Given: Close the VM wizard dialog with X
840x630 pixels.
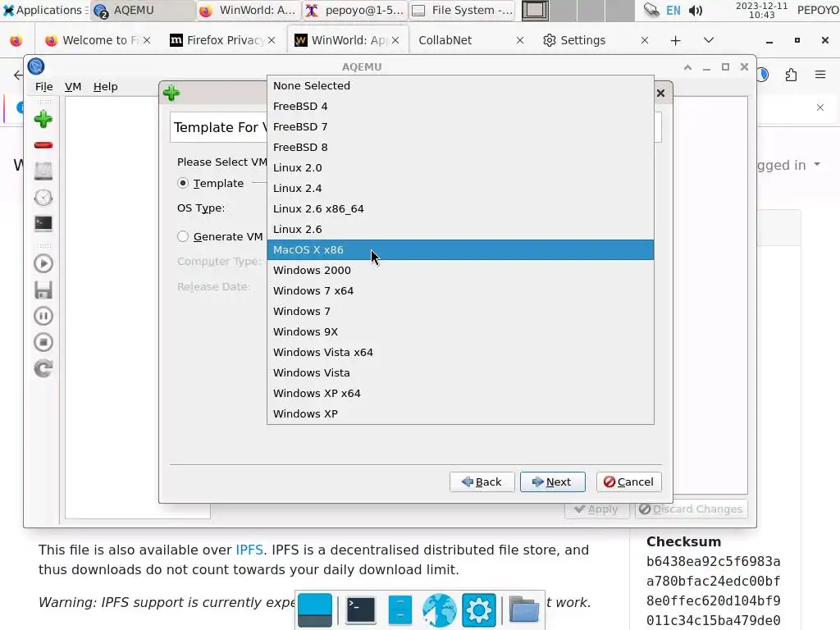Looking at the screenshot, I should 661,94.
